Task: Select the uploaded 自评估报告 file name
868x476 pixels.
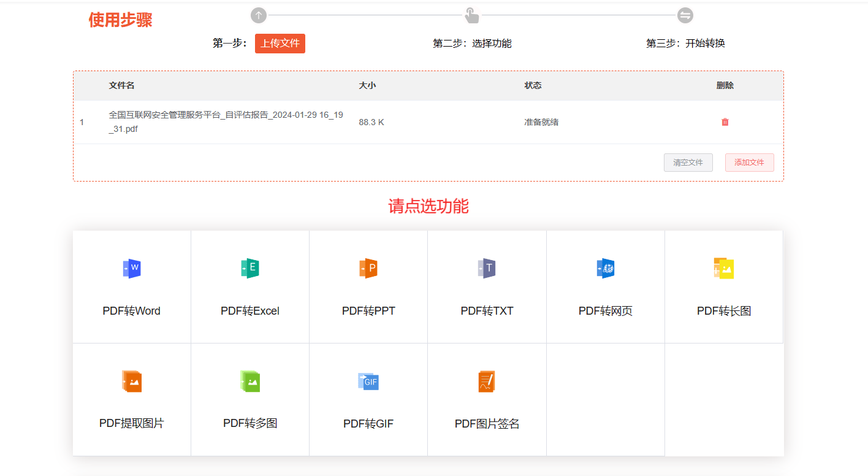Action: (x=225, y=121)
